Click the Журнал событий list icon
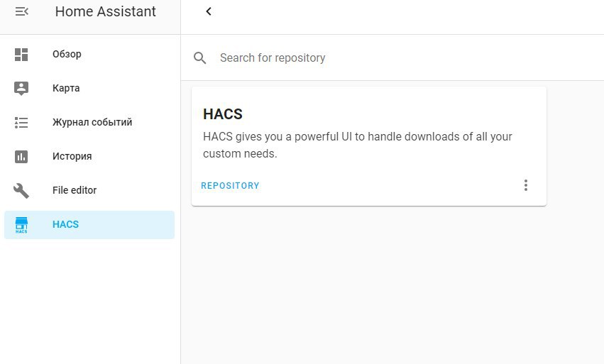Screen dimensions: 604x364 pyautogui.click(x=21, y=123)
